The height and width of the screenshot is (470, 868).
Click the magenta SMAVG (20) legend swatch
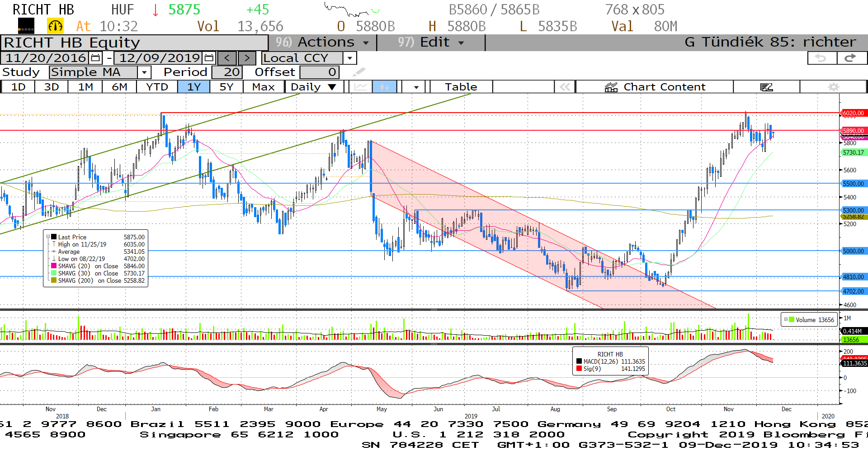point(54,266)
